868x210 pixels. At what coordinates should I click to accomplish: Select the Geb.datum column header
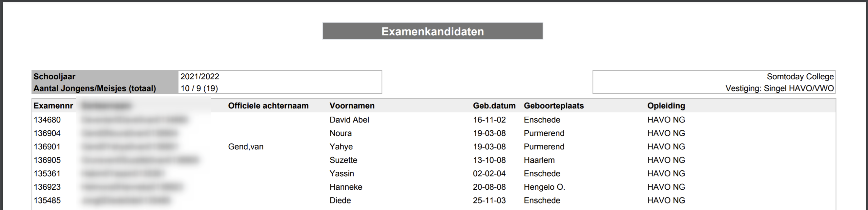[x=494, y=106]
